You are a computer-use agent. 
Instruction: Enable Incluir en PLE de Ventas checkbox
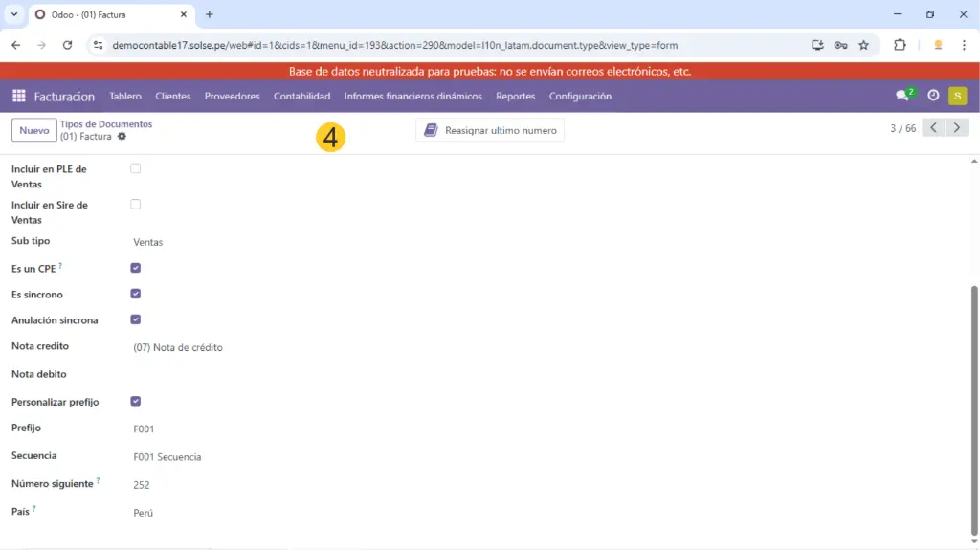135,168
